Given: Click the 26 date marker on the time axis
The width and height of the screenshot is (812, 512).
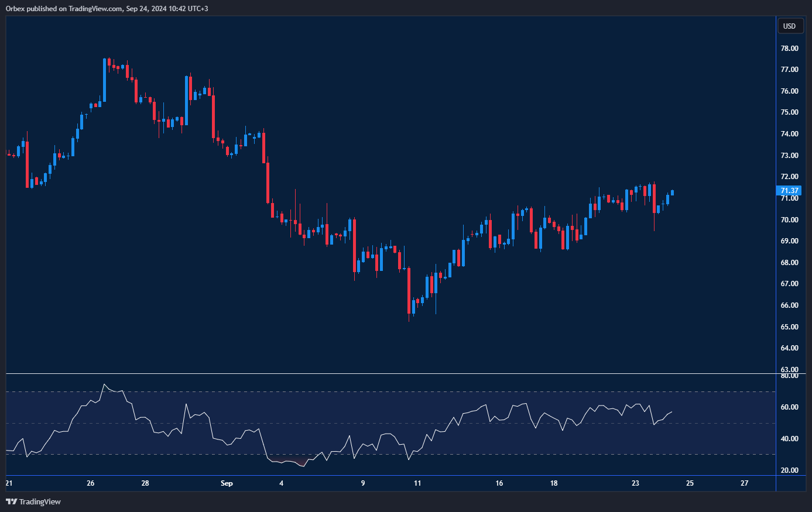Looking at the screenshot, I should click(x=90, y=483).
